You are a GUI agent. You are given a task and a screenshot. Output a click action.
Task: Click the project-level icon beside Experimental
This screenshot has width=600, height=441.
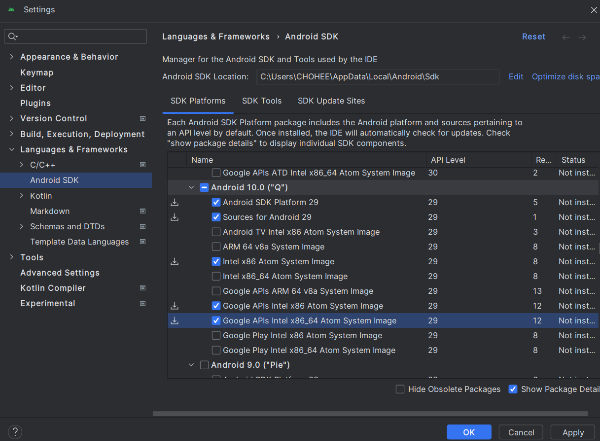pyautogui.click(x=143, y=303)
